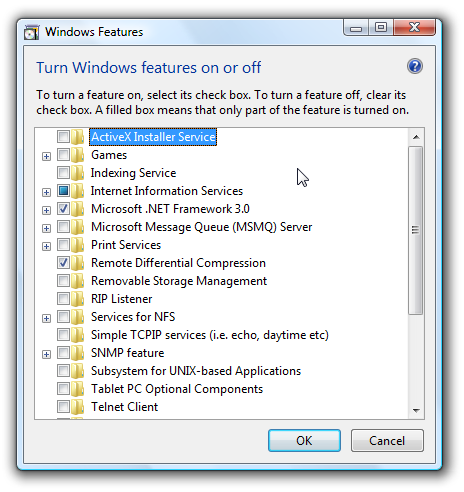Screen dimensions: 464x492
Task: Expand Microsoft .NET Framework 3.0 node
Action: tap(46, 210)
